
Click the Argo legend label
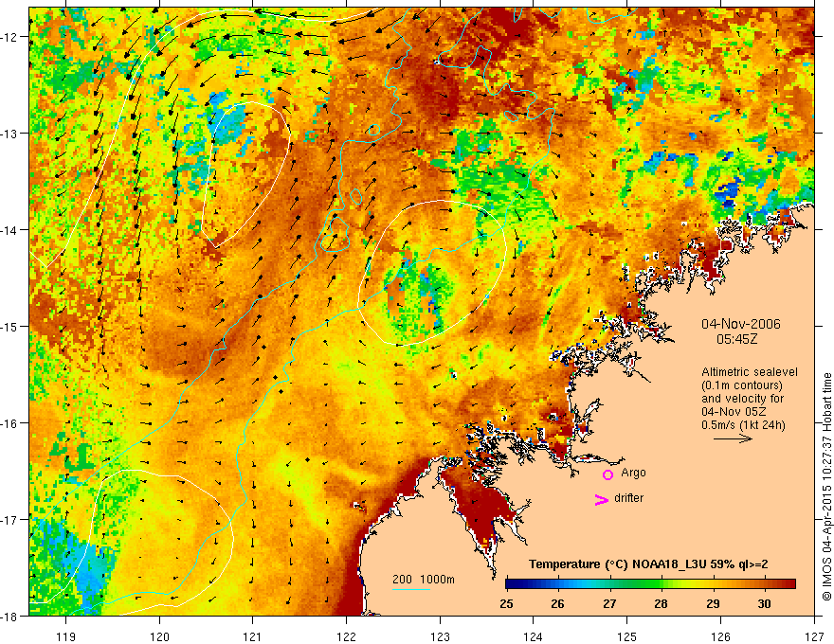(633, 473)
